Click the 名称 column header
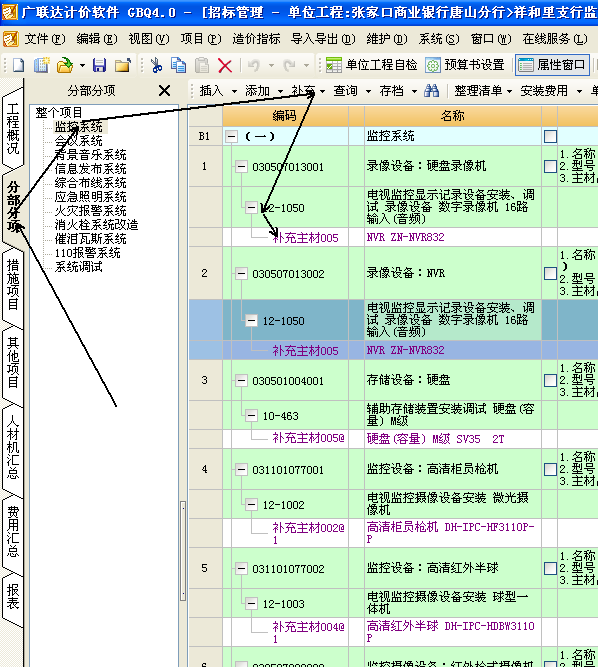The height and width of the screenshot is (667, 598). pos(453,116)
